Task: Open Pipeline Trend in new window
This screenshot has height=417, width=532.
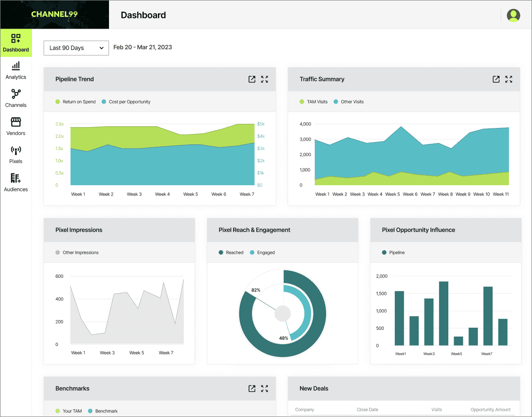Action: 252,79
